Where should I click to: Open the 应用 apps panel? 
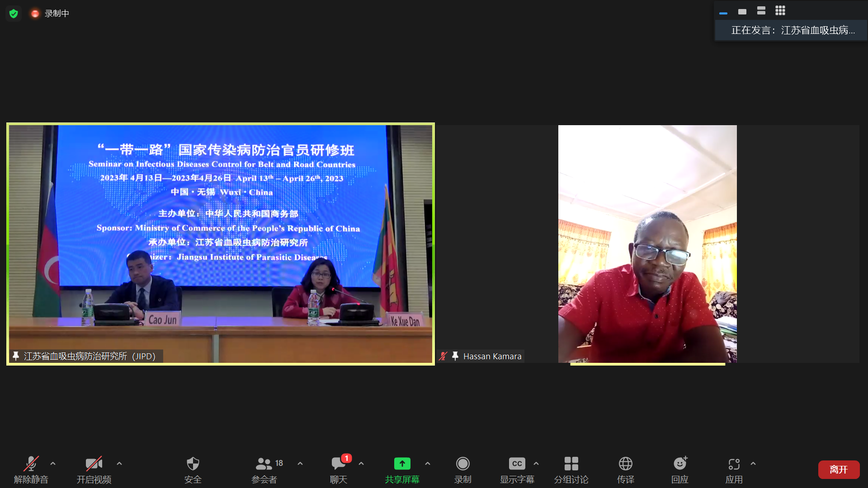pos(734,470)
